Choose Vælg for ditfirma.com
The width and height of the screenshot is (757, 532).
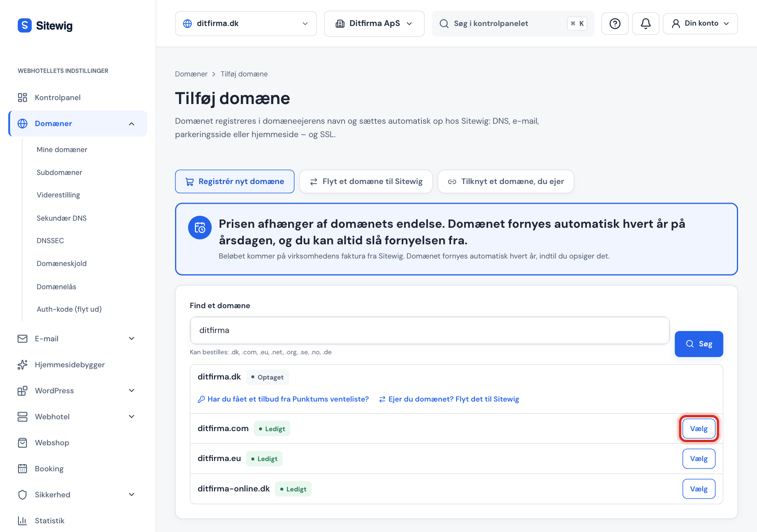pos(699,428)
